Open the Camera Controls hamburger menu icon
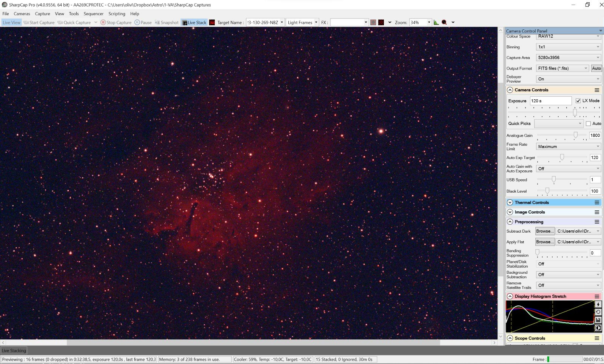This screenshot has width=604, height=364. click(597, 90)
